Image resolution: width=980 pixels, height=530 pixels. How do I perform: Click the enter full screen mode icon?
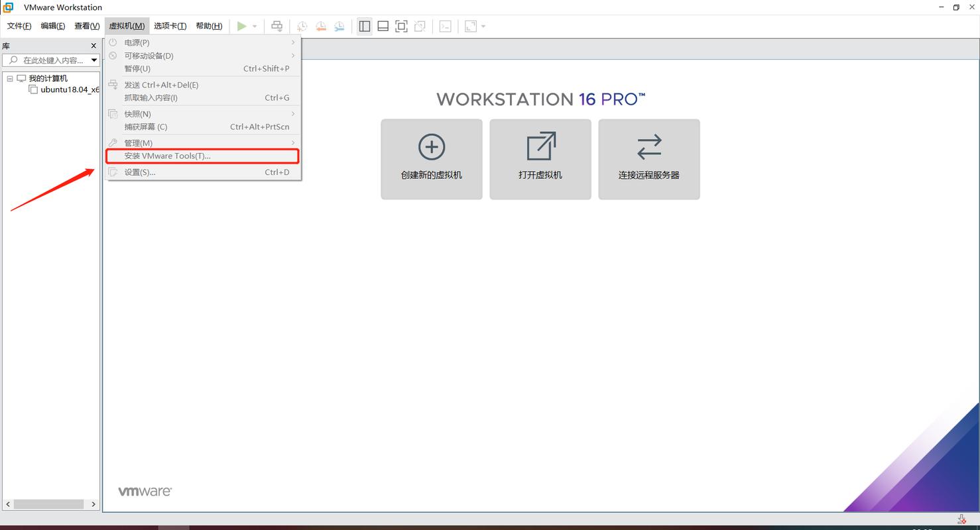point(401,26)
